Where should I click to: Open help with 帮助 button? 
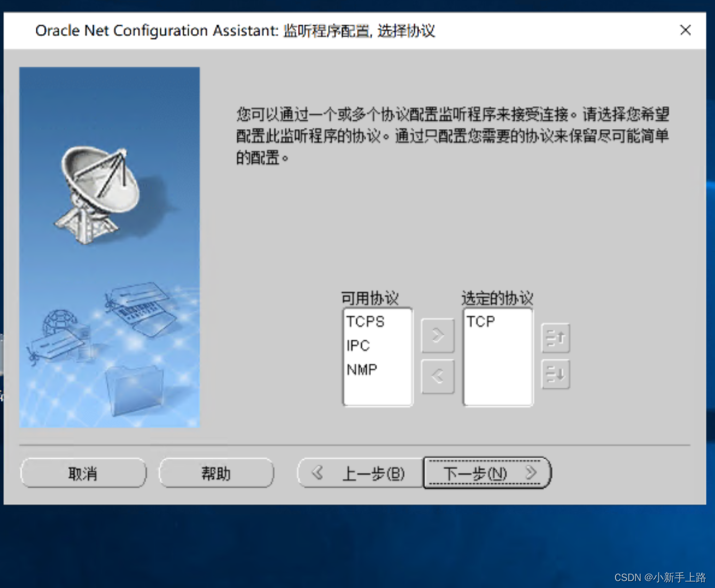(x=216, y=473)
